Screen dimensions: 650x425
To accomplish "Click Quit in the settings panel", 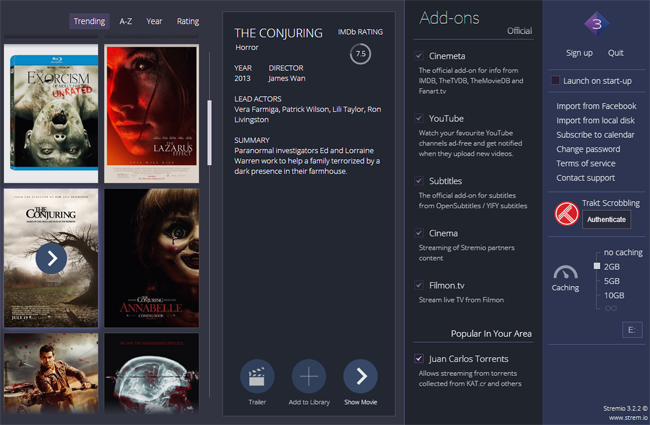I will click(616, 53).
